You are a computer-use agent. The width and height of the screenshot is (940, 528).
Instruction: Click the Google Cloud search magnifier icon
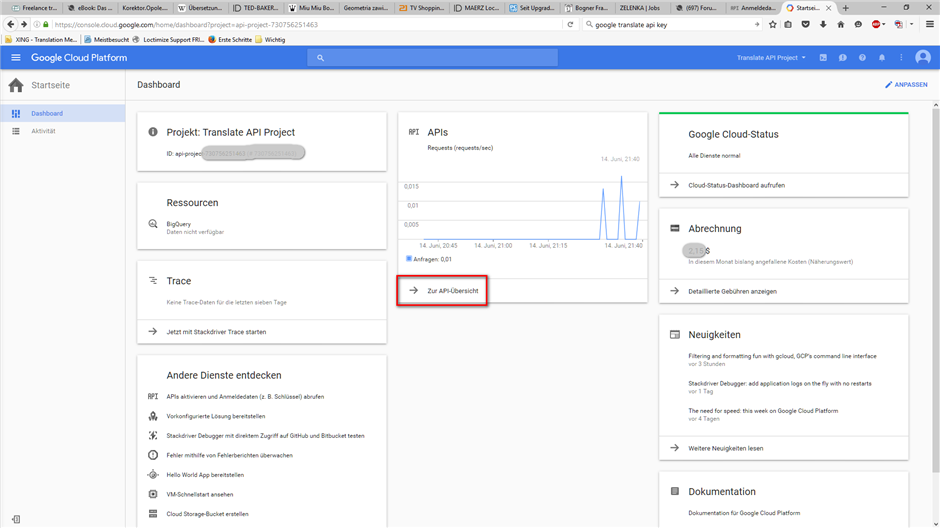[320, 58]
